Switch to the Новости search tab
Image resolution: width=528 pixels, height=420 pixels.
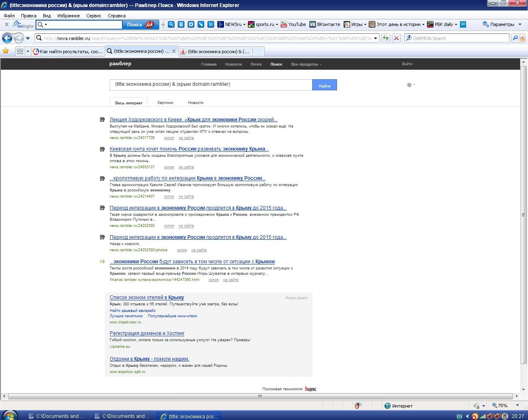click(x=196, y=102)
